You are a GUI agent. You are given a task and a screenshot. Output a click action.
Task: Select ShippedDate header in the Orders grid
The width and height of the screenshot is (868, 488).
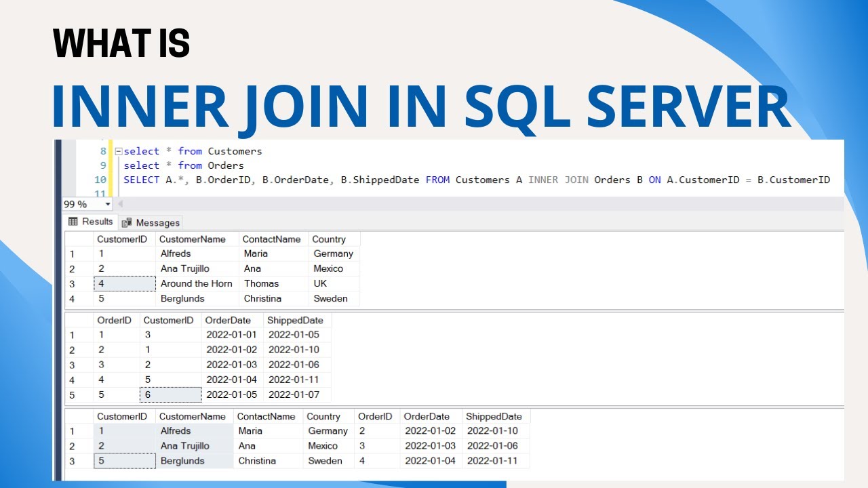(x=297, y=320)
